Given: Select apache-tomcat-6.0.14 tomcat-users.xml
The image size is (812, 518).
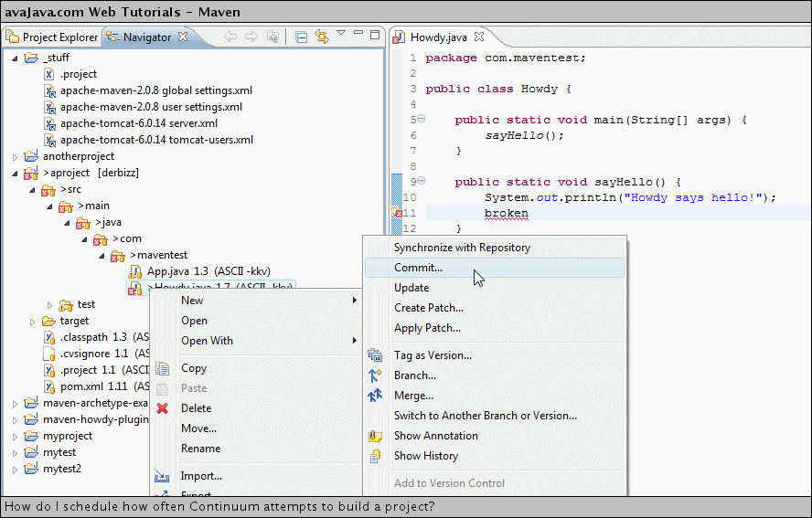Looking at the screenshot, I should point(157,140).
